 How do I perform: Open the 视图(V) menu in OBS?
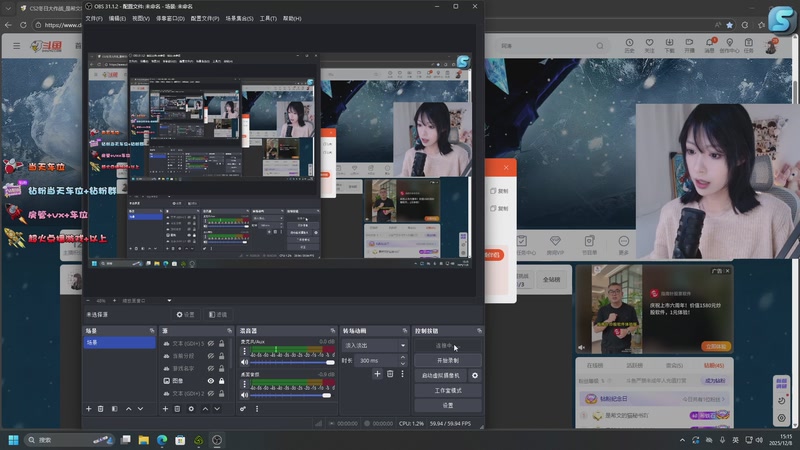pos(141,18)
